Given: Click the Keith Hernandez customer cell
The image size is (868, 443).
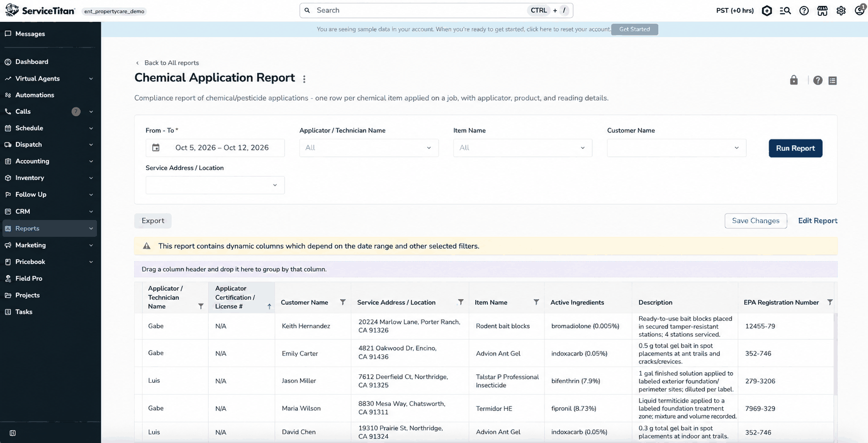Looking at the screenshot, I should [313, 326].
